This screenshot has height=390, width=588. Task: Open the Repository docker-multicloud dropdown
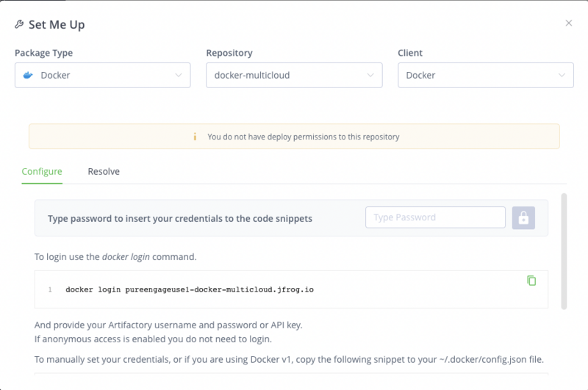pos(294,76)
